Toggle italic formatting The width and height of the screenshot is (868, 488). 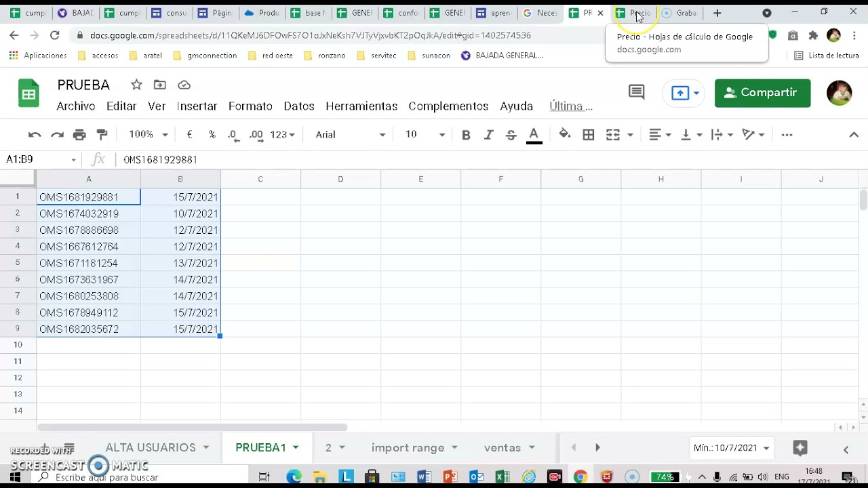point(488,135)
